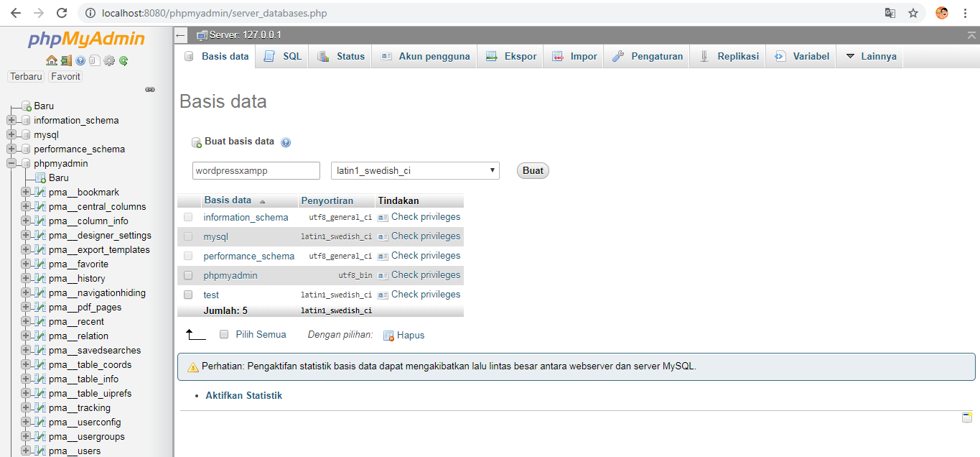Click the Baru new database icon in tree

pyautogui.click(x=27, y=106)
